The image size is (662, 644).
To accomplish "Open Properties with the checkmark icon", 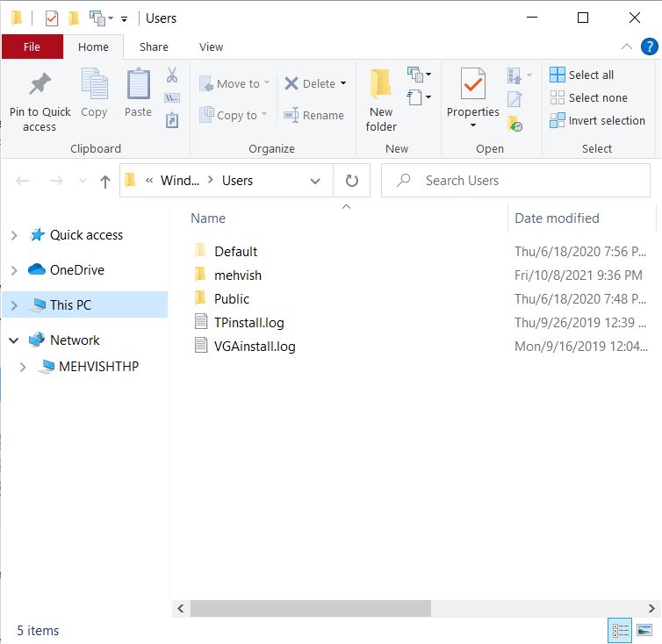I will point(472,85).
